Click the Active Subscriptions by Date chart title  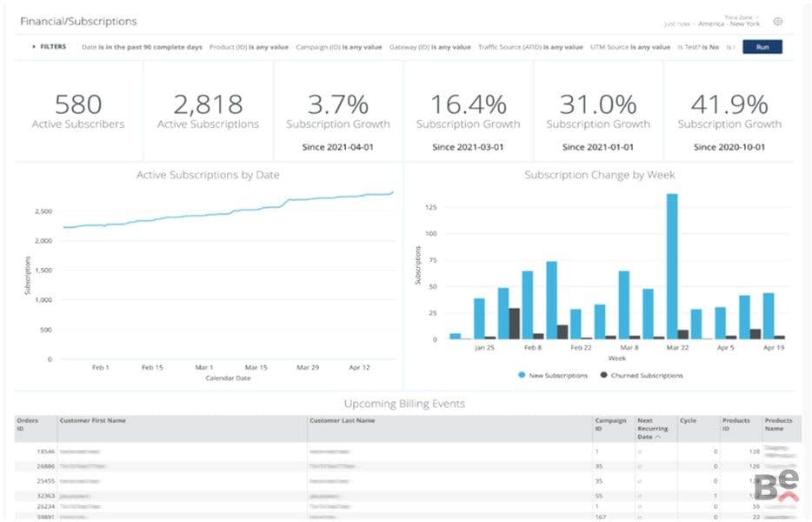[208, 175]
